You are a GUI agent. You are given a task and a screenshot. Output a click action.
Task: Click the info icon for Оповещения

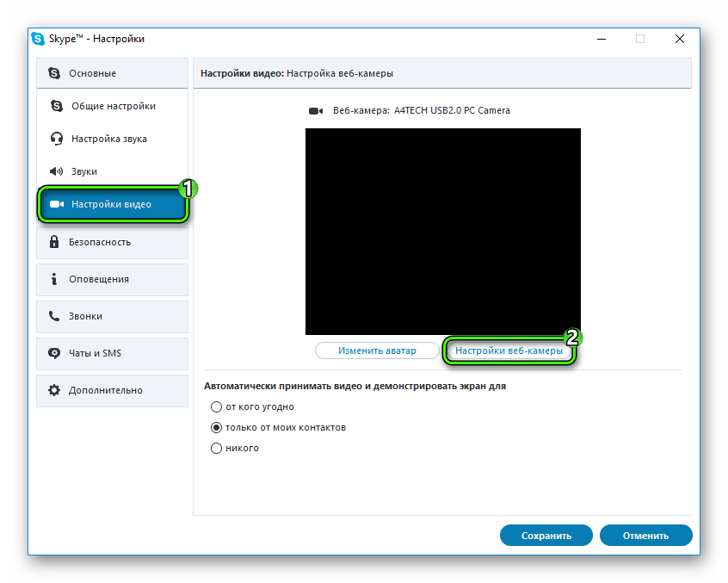[54, 279]
